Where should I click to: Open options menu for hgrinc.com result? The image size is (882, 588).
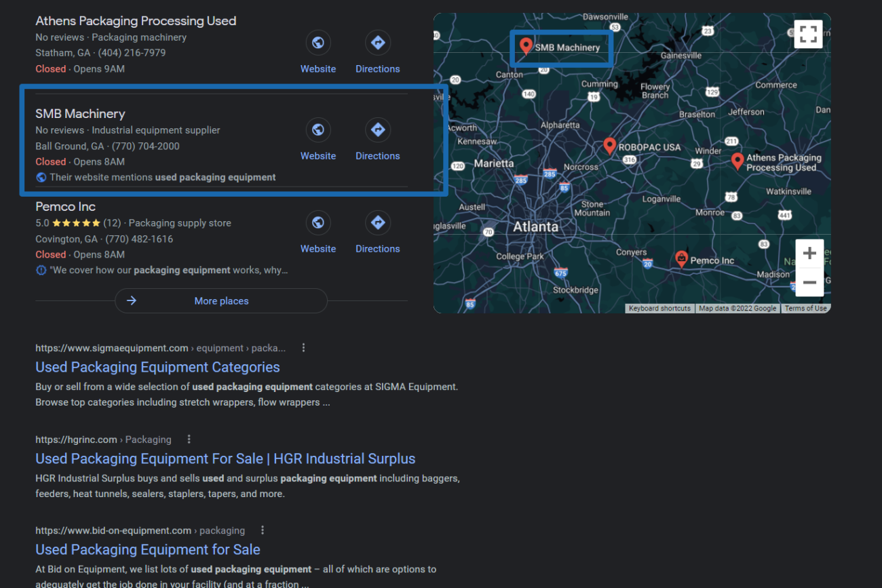click(x=189, y=439)
